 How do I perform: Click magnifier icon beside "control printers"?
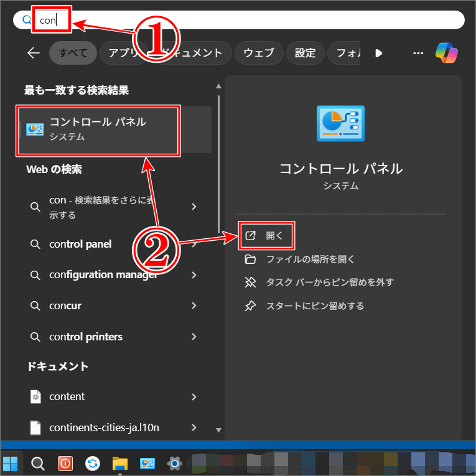[x=35, y=337]
